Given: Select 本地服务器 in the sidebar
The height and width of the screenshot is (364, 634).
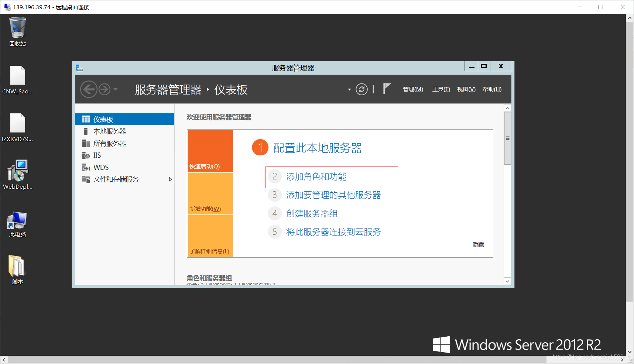Looking at the screenshot, I should 124,131.
